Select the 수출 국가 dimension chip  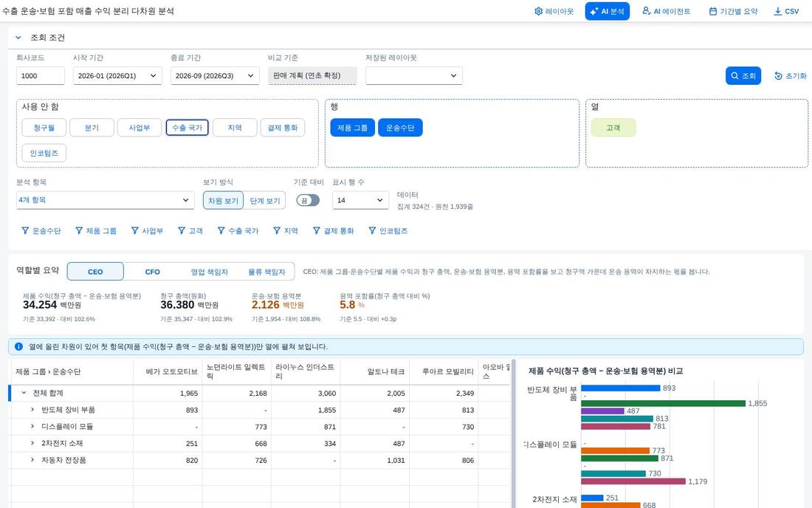[x=187, y=128]
